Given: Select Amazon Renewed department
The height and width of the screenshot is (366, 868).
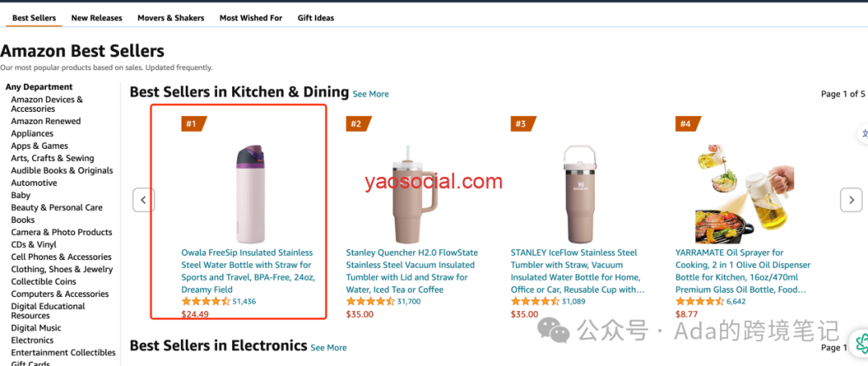Looking at the screenshot, I should click(x=46, y=121).
